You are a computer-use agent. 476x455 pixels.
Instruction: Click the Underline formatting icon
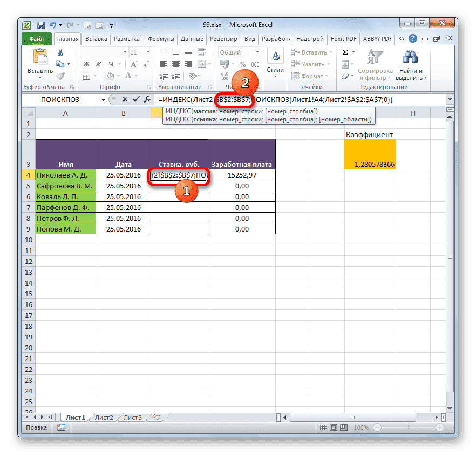(111, 65)
